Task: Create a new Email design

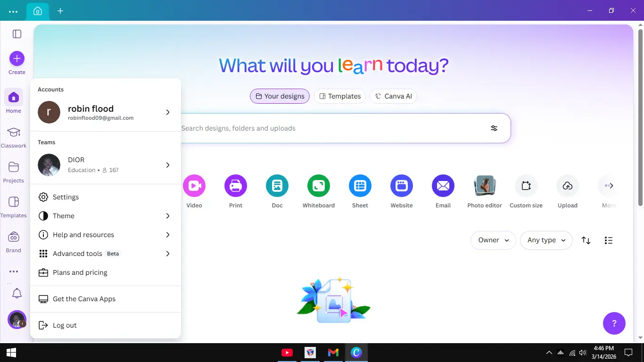Action: click(443, 186)
